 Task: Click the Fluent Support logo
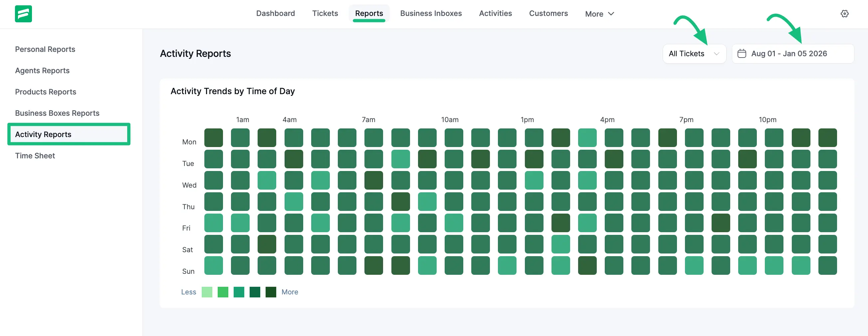[x=23, y=13]
